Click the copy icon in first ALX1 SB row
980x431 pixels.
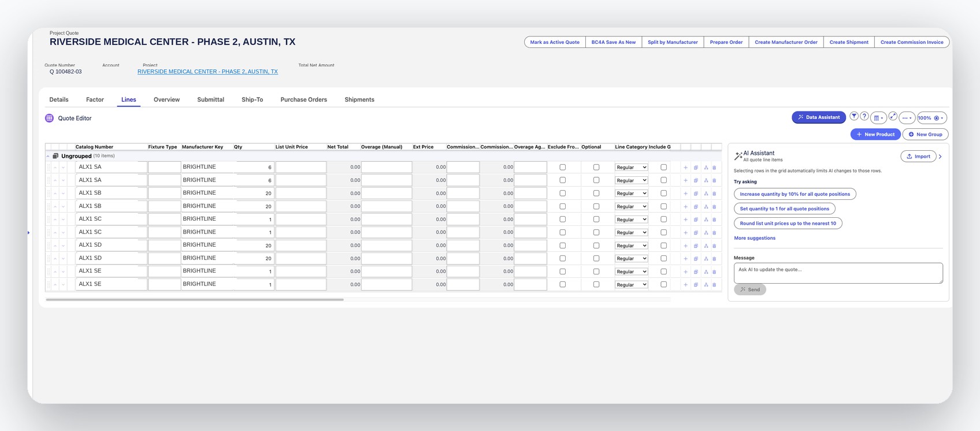pyautogui.click(x=696, y=194)
